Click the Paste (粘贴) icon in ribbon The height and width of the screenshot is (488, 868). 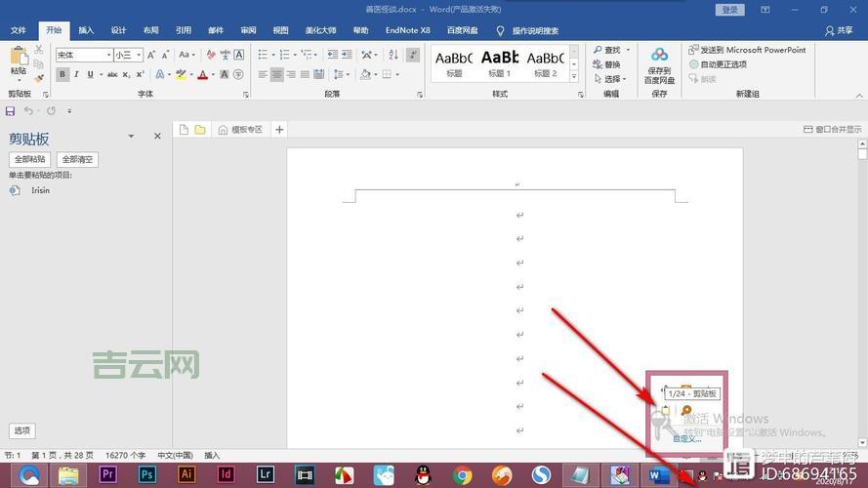[x=19, y=59]
